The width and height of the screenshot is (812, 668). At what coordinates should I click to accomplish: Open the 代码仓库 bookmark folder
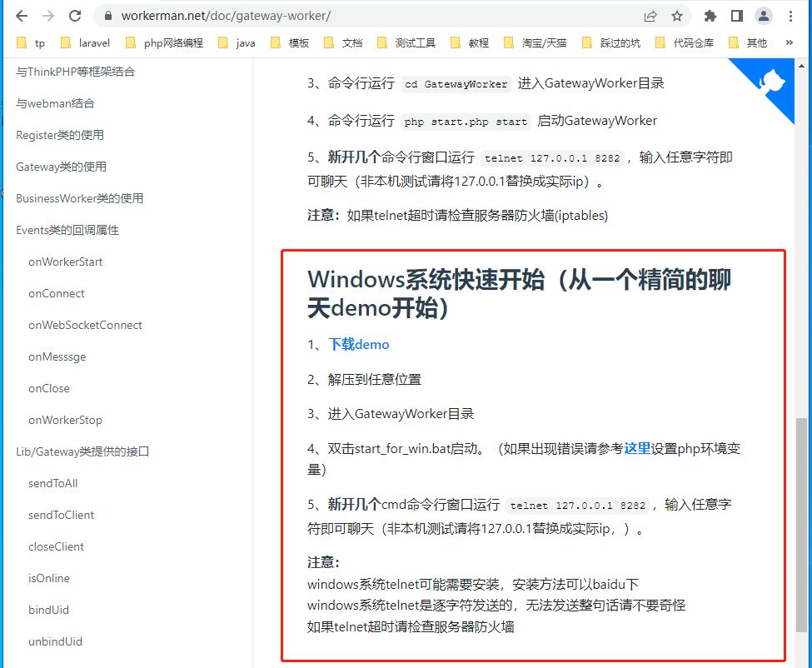pyautogui.click(x=684, y=42)
